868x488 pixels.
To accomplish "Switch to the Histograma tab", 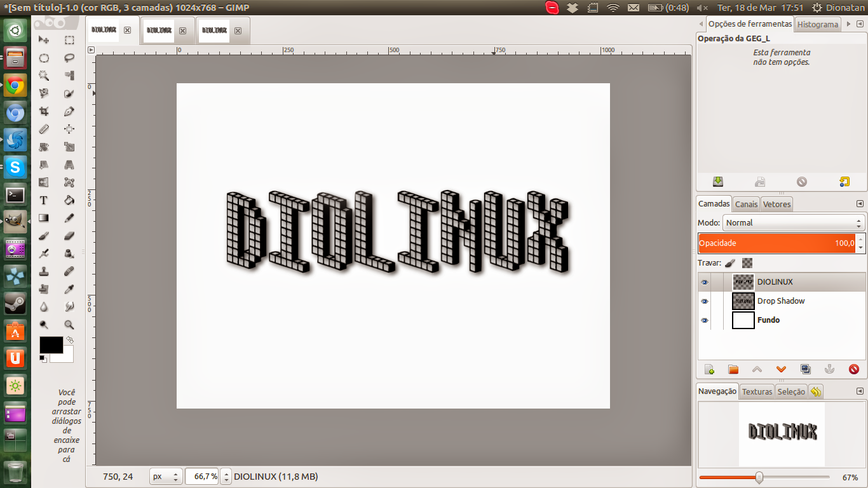I will click(x=818, y=24).
